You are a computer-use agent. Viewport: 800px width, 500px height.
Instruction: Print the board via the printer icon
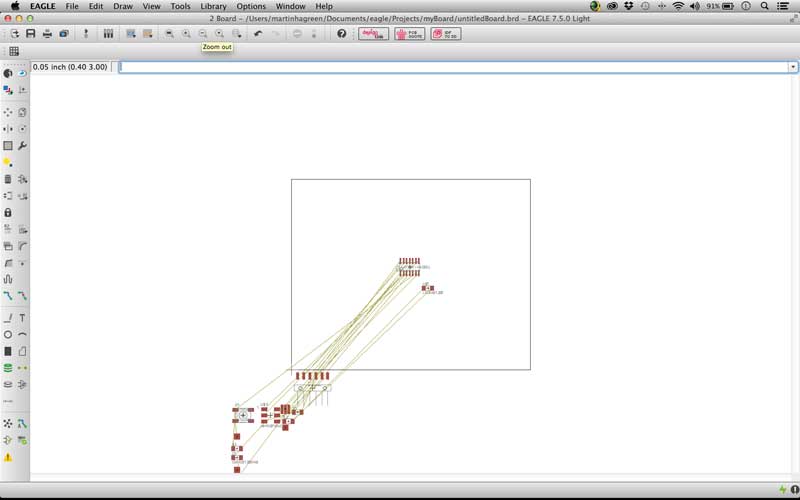(x=47, y=34)
